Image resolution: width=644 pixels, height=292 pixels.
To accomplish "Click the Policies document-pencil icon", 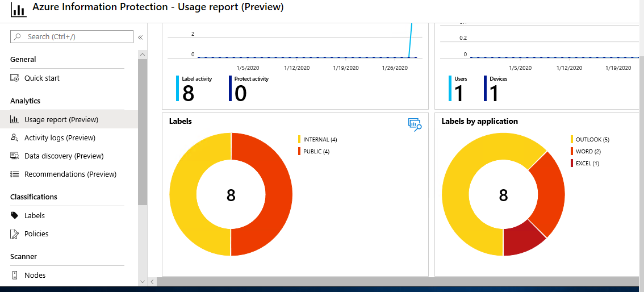I will 14,233.
